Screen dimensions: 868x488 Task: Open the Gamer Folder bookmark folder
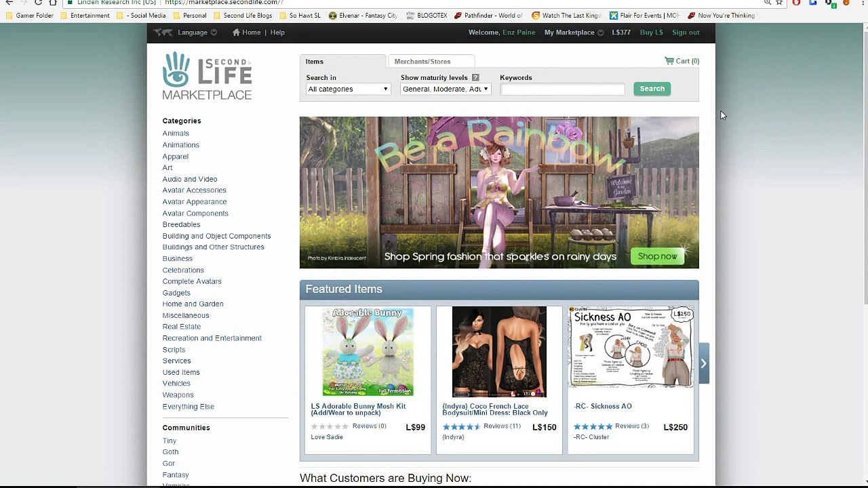pyautogui.click(x=30, y=16)
